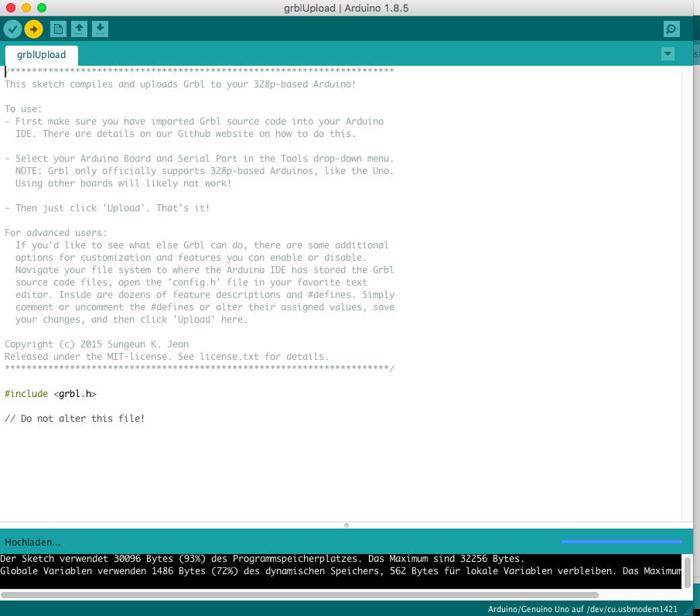Click the upload progress bar
The height and width of the screenshot is (616, 700).
tap(621, 542)
